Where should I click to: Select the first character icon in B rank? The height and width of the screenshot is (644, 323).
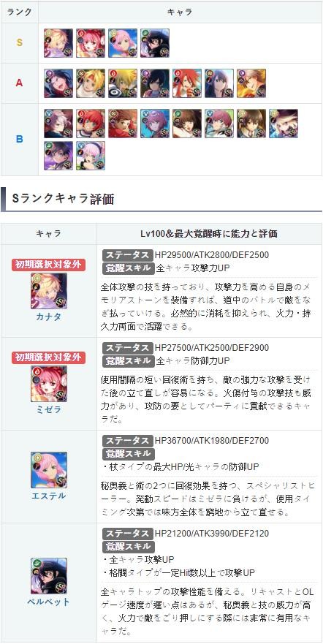coord(58,124)
